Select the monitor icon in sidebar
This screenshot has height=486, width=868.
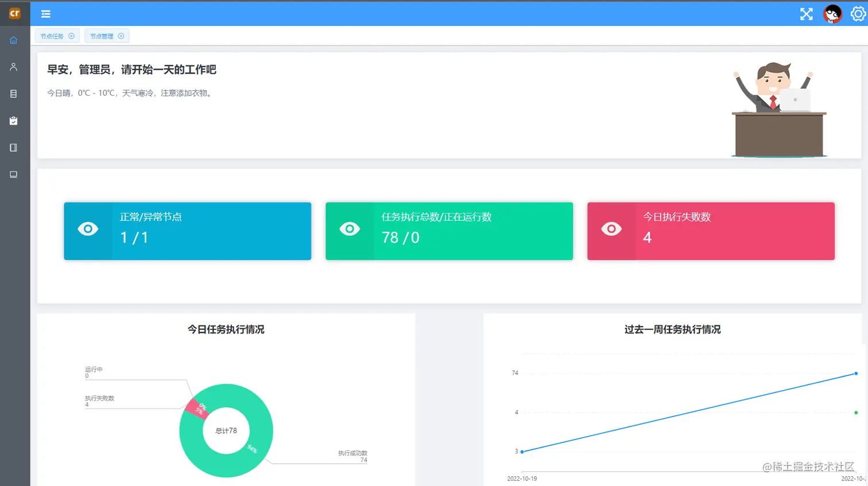point(13,174)
